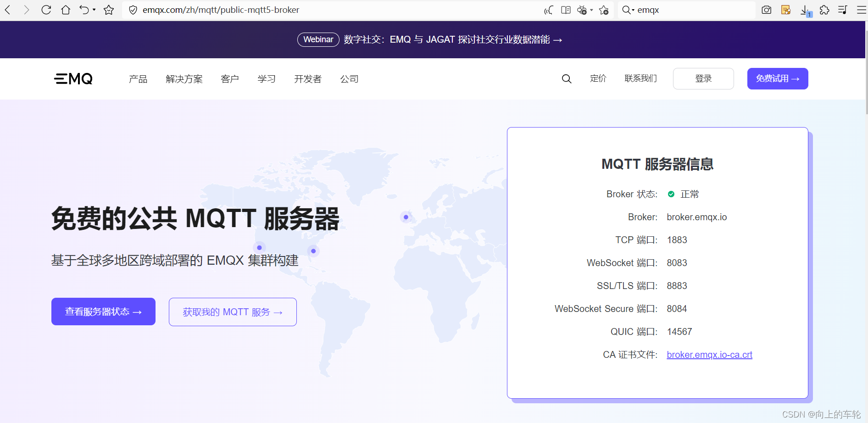868x423 pixels.
Task: Click the green broker status check icon
Action: tap(671, 194)
